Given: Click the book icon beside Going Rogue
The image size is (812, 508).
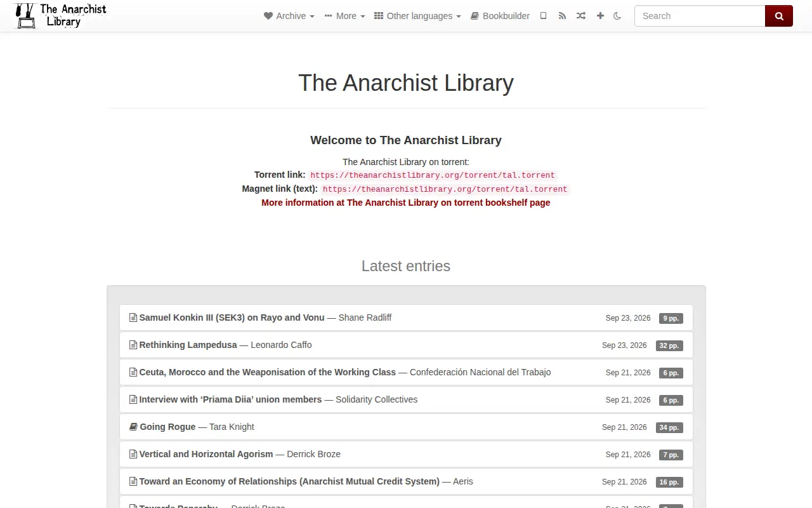Looking at the screenshot, I should coord(133,427).
